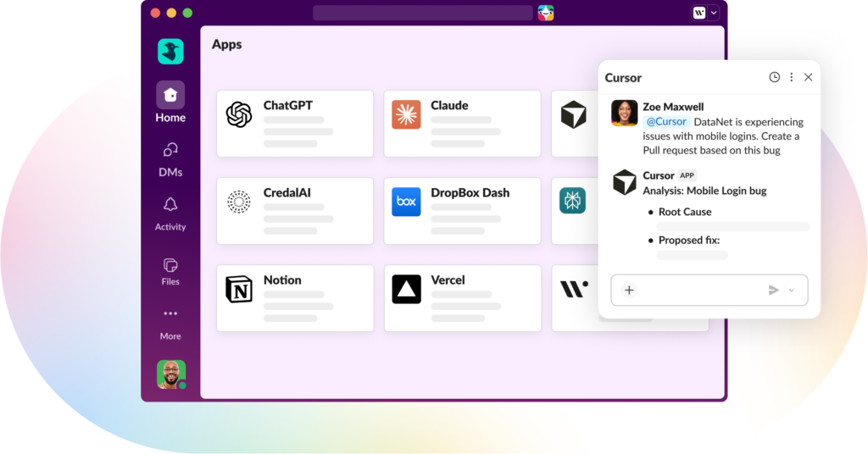Open the DropBox Dash card title

click(x=470, y=192)
